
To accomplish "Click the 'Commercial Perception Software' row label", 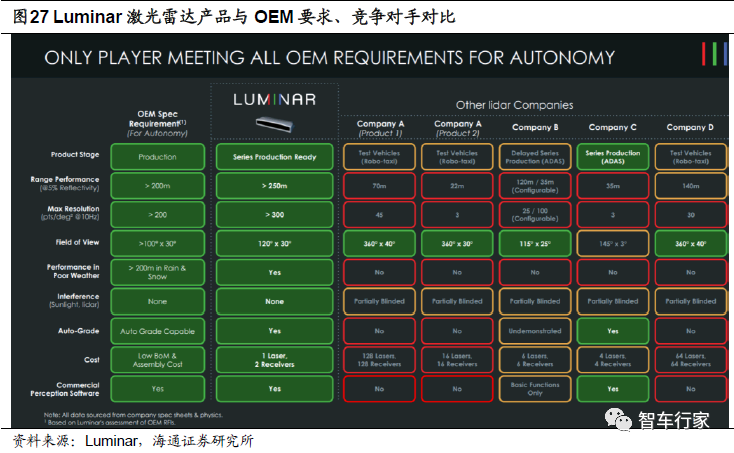I will 65,389.
